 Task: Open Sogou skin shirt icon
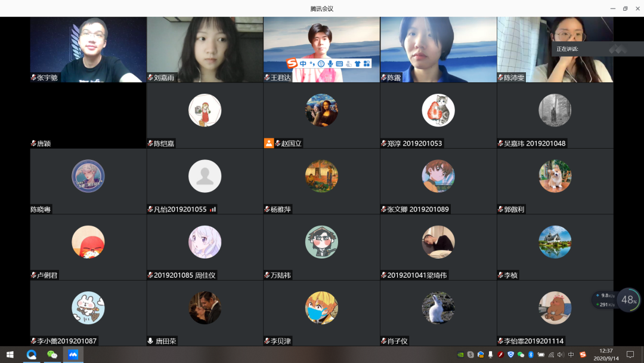pyautogui.click(x=357, y=64)
